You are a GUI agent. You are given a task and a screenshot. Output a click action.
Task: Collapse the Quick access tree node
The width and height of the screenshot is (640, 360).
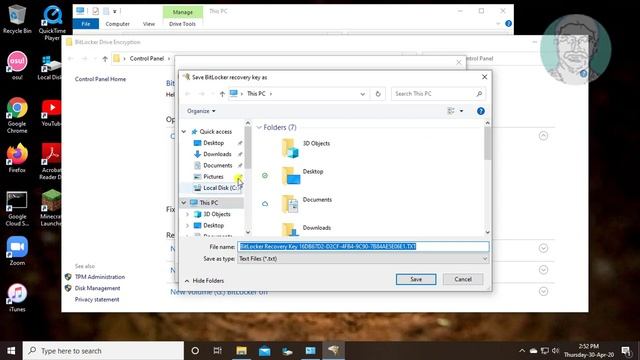point(184,131)
